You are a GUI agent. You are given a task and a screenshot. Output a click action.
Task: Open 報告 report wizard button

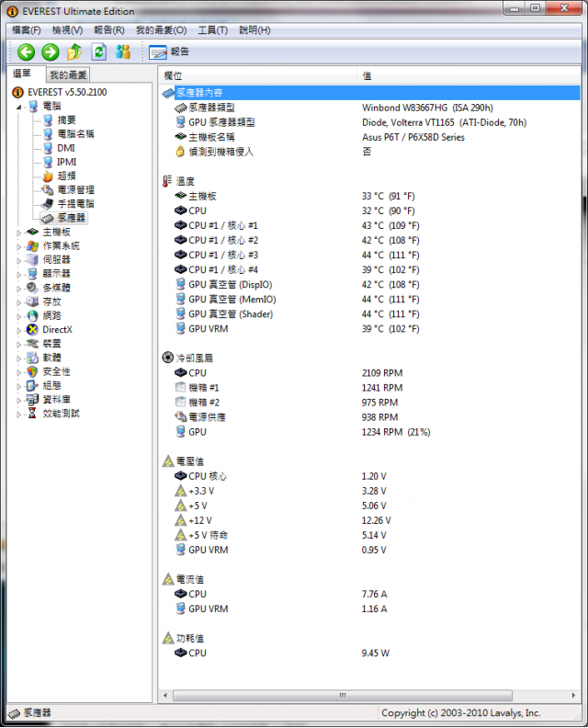(169, 52)
